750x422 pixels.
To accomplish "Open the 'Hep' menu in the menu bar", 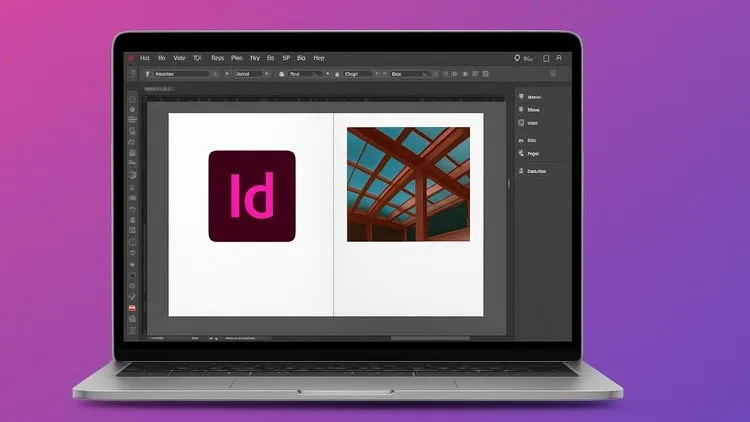I will (319, 58).
